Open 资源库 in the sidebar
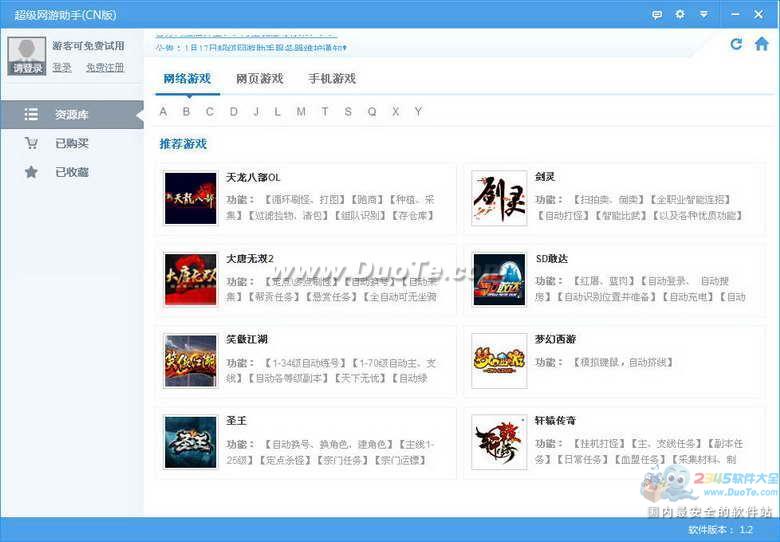The width and height of the screenshot is (780, 542). [71, 114]
